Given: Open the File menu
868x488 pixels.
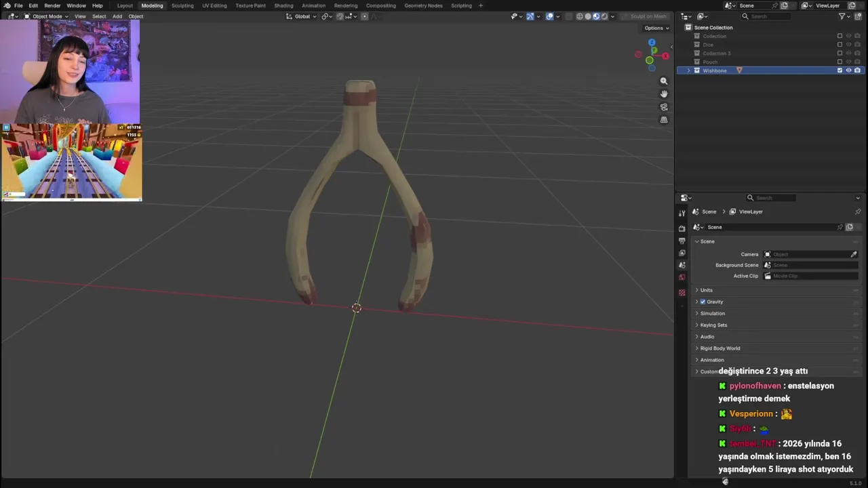Looking at the screenshot, I should coord(18,5).
